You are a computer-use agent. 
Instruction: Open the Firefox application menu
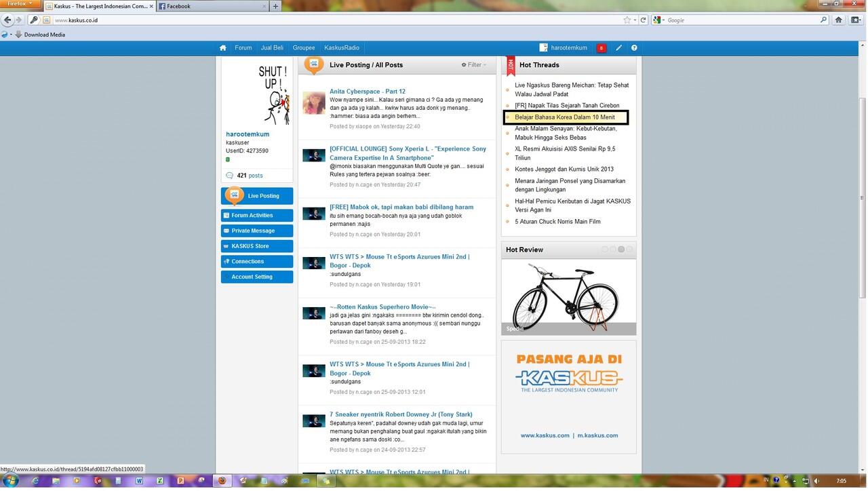[19, 4]
